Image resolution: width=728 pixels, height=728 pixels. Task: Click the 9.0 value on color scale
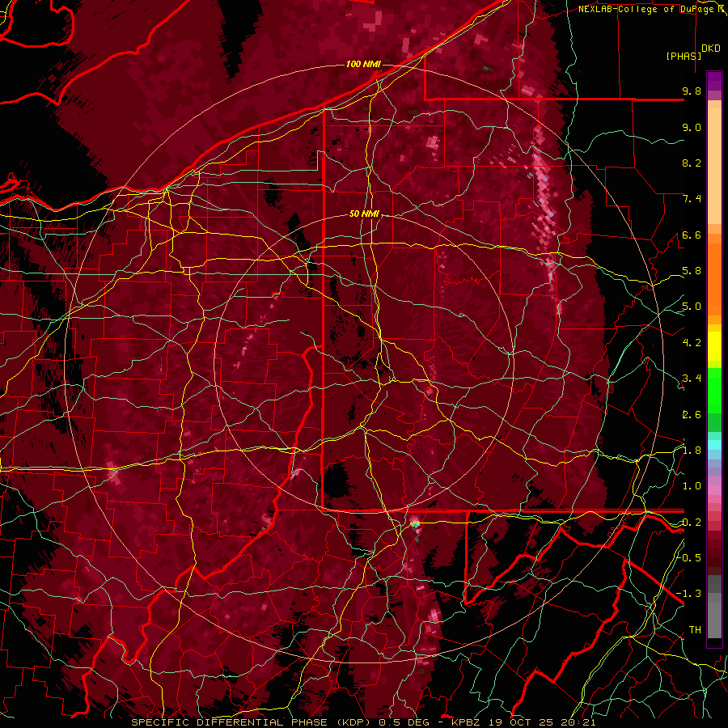(692, 127)
